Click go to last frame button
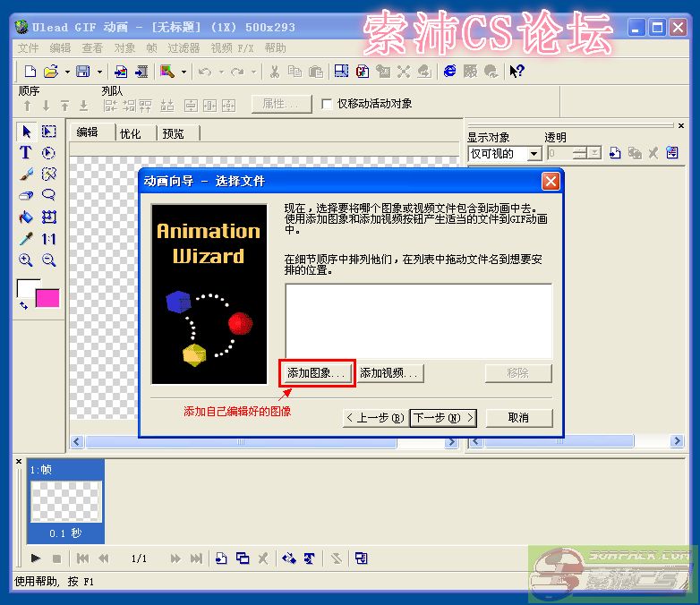The width and height of the screenshot is (700, 605). (x=196, y=558)
